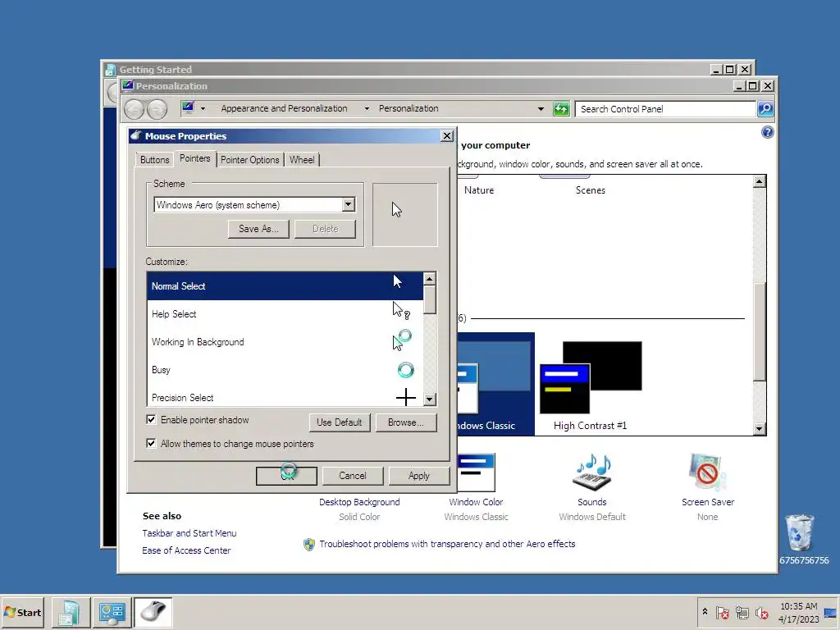Open Taskbar and Start Menu link
840x630 pixels.
point(189,533)
